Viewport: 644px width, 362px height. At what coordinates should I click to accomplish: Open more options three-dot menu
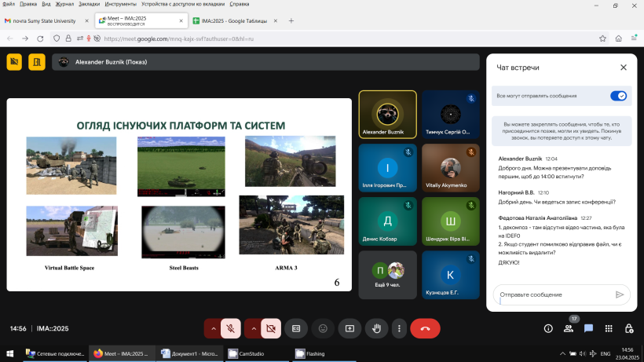pyautogui.click(x=399, y=328)
